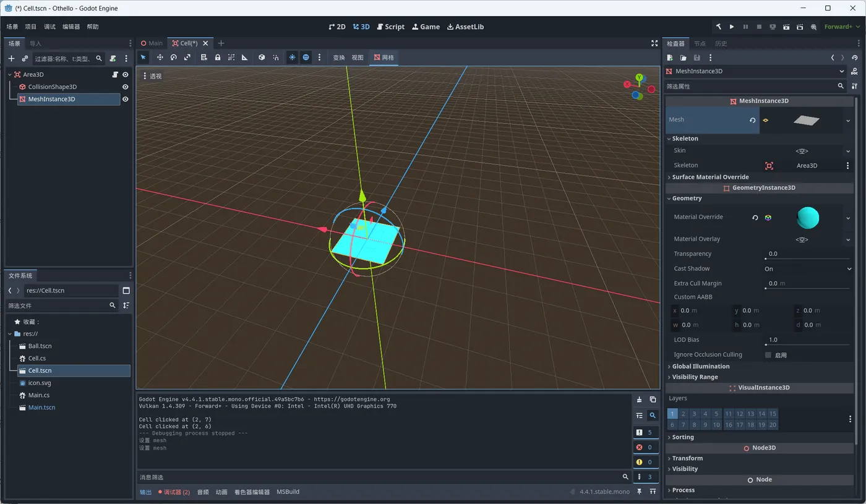The image size is (866, 504).
Task: Open the script attached to Area3D
Action: pos(114,75)
